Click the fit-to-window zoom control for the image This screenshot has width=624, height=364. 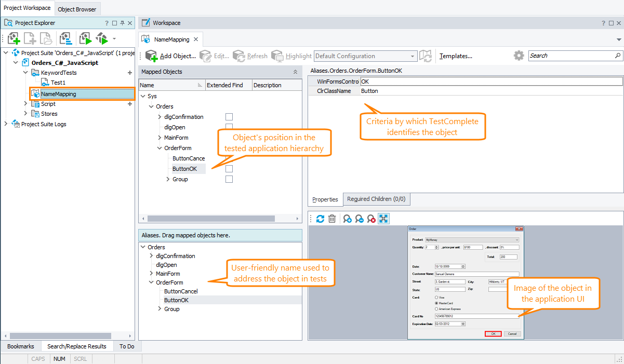383,219
